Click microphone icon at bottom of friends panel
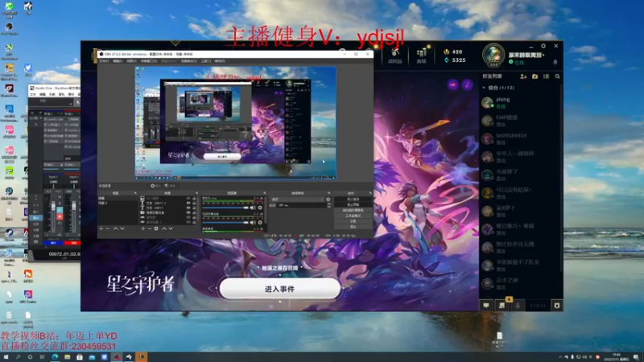Viewport: 644px width, 362px height. [518, 306]
